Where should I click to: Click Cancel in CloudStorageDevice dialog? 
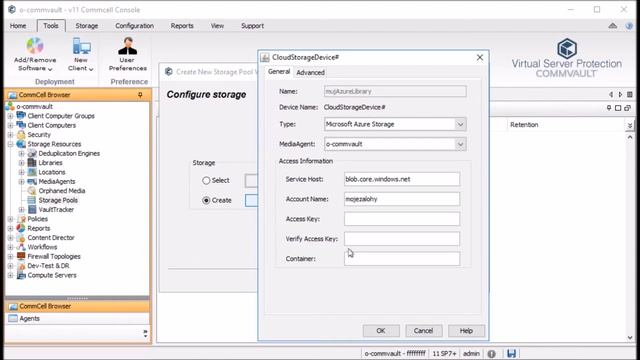click(423, 331)
